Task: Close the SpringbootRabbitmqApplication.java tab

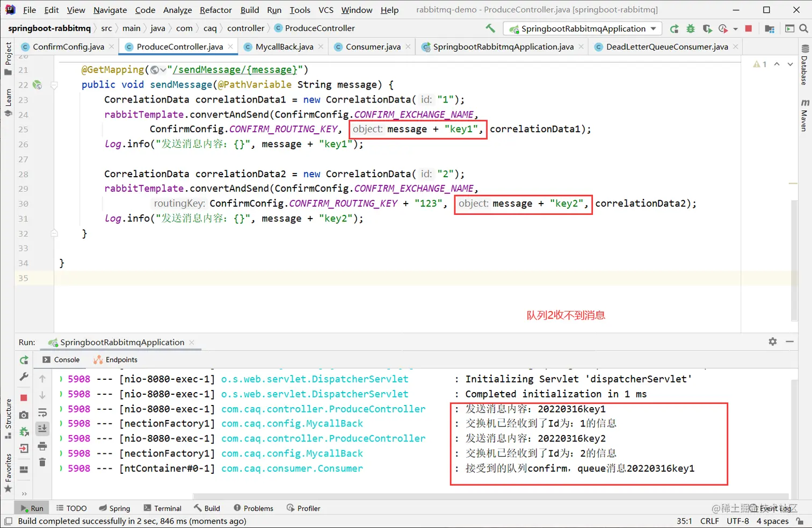Action: pos(581,47)
